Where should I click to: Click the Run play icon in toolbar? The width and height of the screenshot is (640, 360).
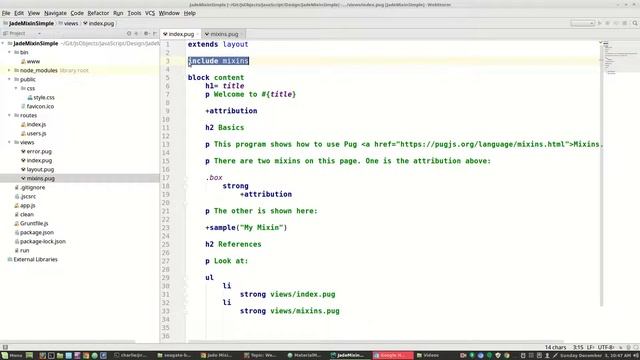click(x=600, y=23)
